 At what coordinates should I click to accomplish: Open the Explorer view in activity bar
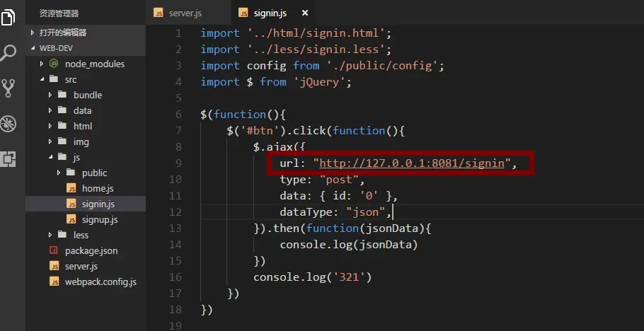pyautogui.click(x=8, y=17)
